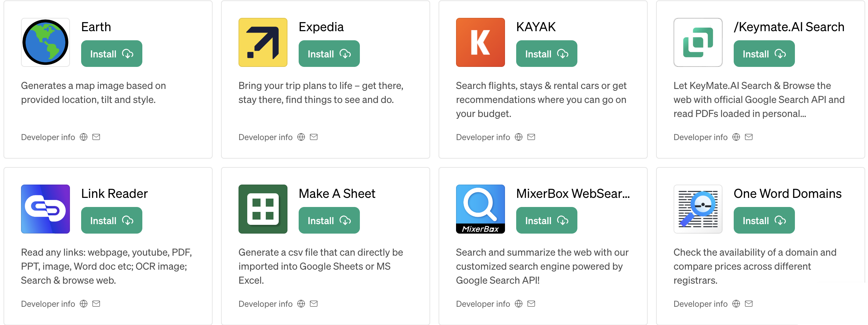The height and width of the screenshot is (325, 868).
Task: Click the MixerBox WebSearch magnifier logo
Action: pos(481,209)
